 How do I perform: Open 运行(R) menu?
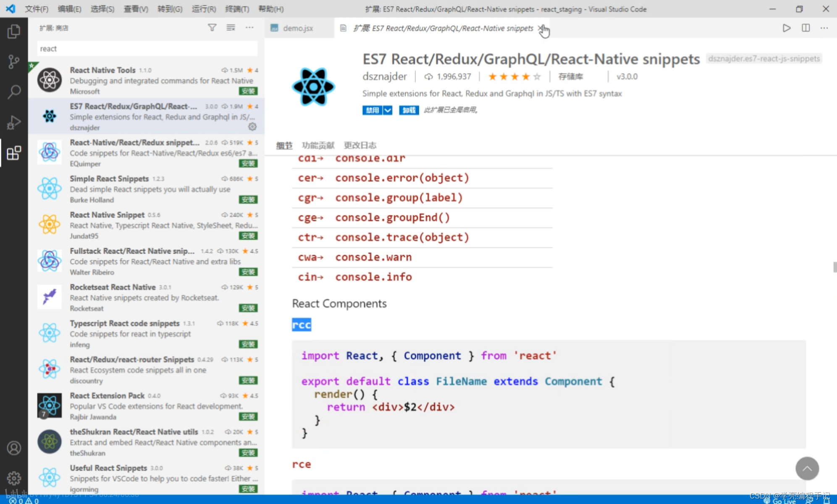[204, 9]
